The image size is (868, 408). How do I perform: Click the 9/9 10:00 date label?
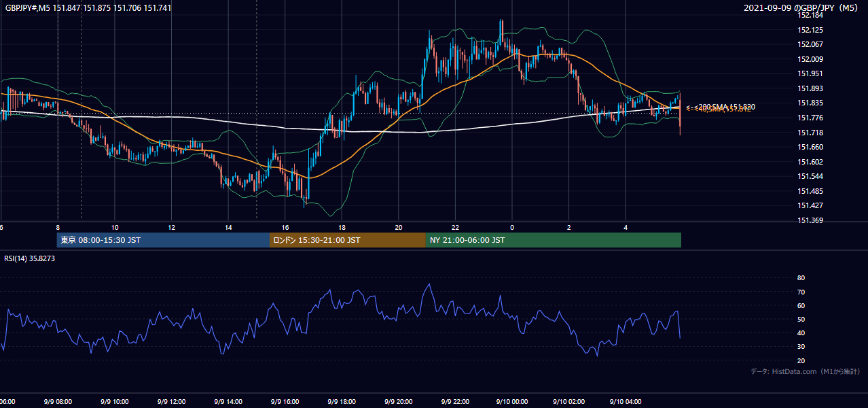[x=114, y=402]
